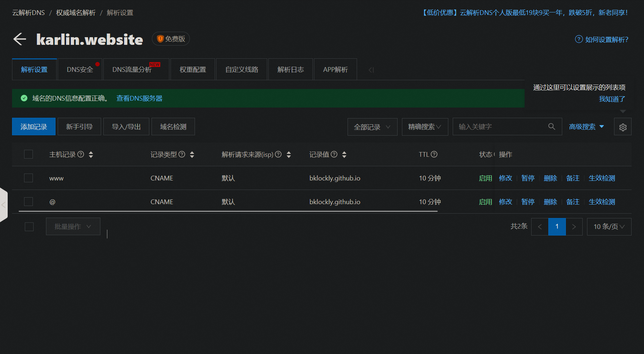Screen dimensions: 644x354
Task: Click 添加记录 button
Action: (34, 127)
